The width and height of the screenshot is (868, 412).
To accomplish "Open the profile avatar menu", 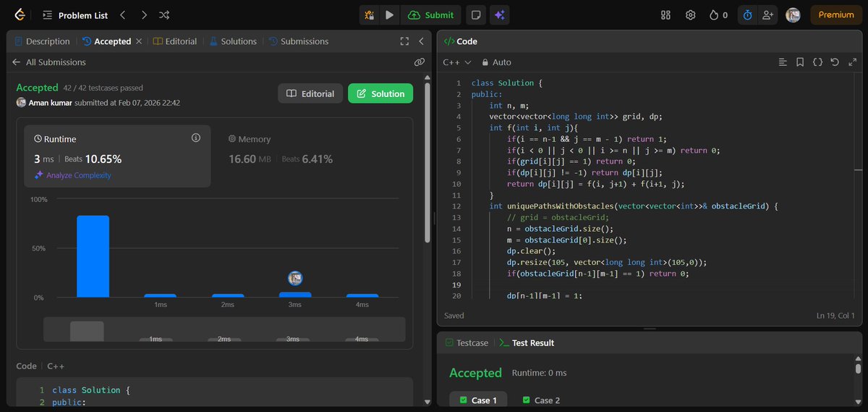I will pyautogui.click(x=793, y=14).
